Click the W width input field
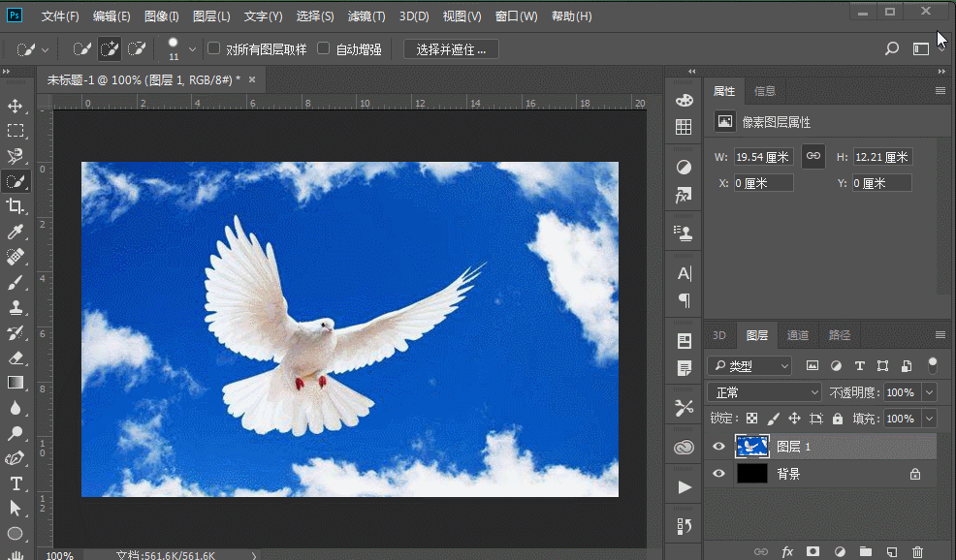 pos(763,157)
